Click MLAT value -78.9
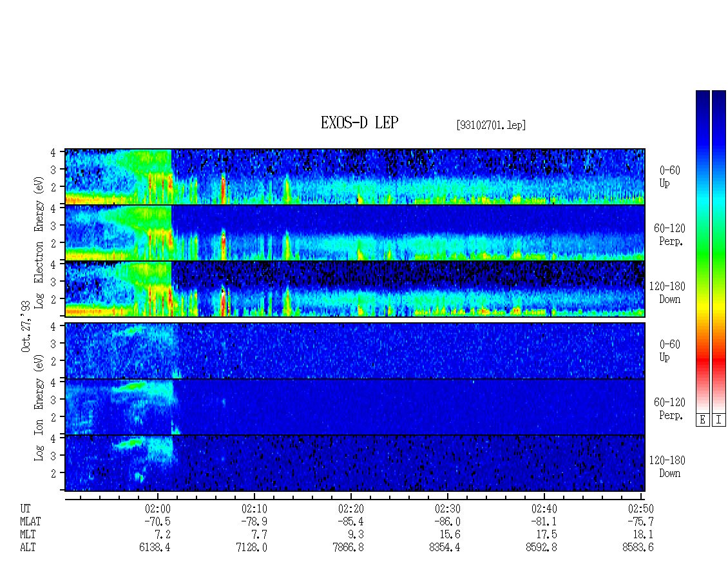 point(254,521)
